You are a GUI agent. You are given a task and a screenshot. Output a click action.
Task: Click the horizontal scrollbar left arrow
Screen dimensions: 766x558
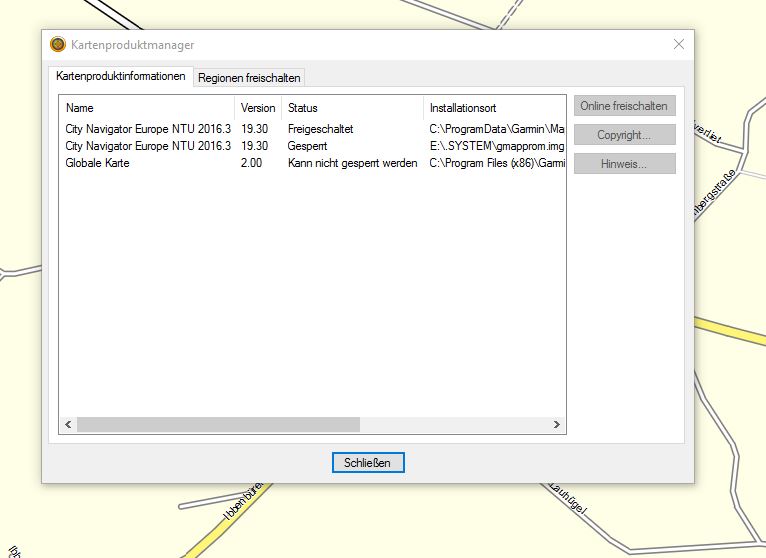(68, 425)
